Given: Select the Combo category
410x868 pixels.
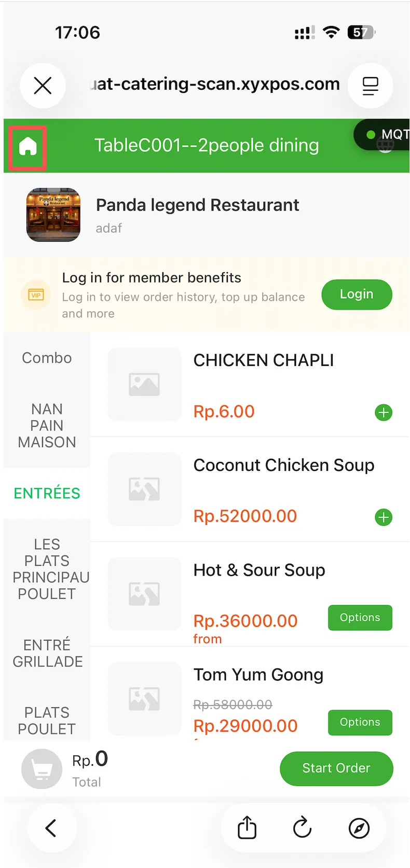Looking at the screenshot, I should click(x=47, y=358).
